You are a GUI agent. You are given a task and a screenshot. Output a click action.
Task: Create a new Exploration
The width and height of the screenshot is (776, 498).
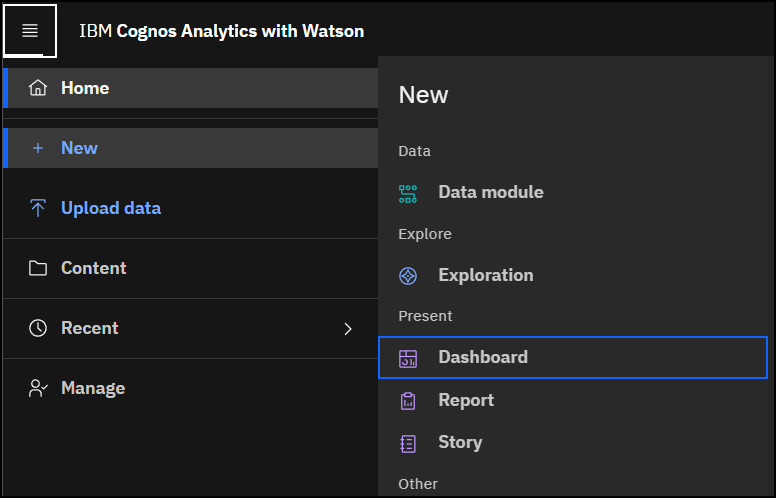[573, 275]
